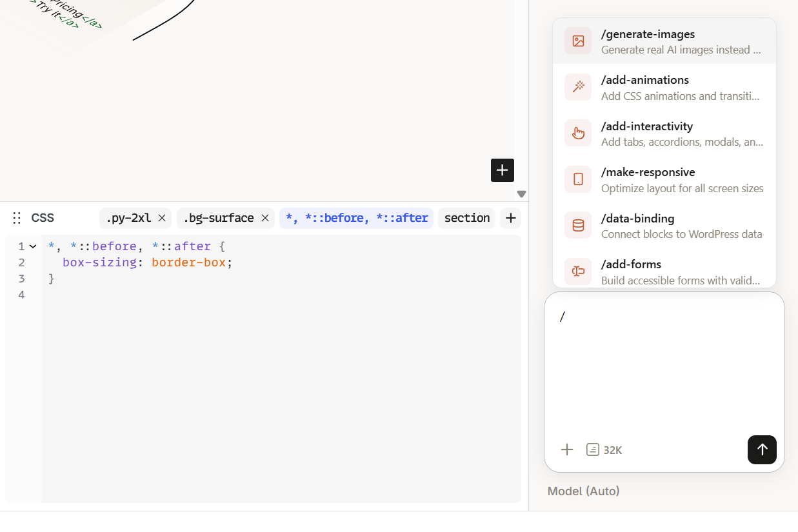
Task: Click the 32K context indicator
Action: click(x=604, y=449)
